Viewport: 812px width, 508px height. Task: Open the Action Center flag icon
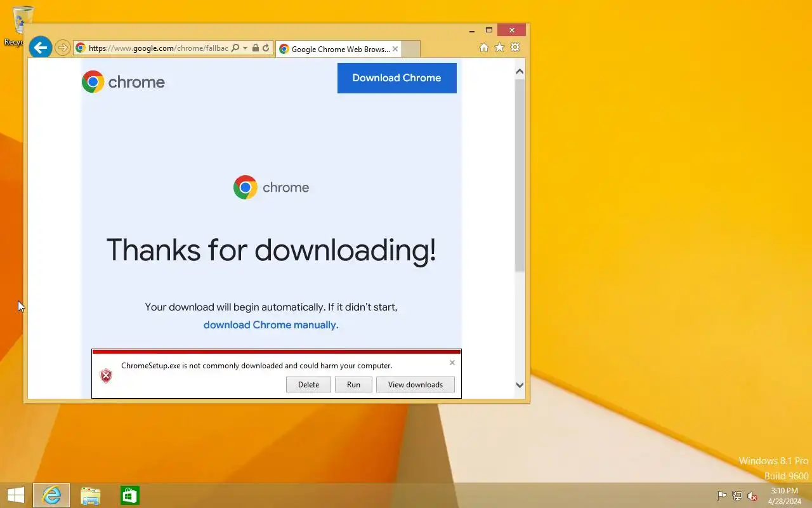tap(721, 496)
